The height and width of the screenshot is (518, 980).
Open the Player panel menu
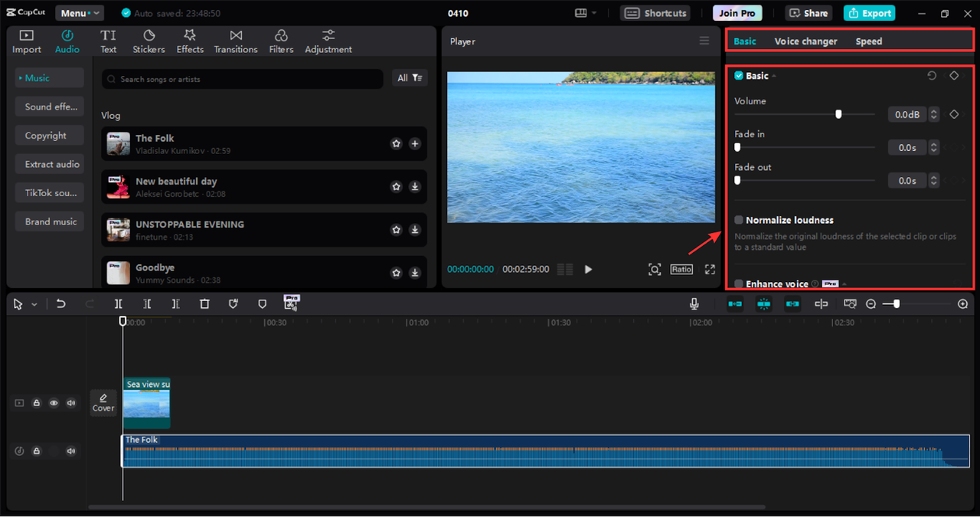point(704,41)
